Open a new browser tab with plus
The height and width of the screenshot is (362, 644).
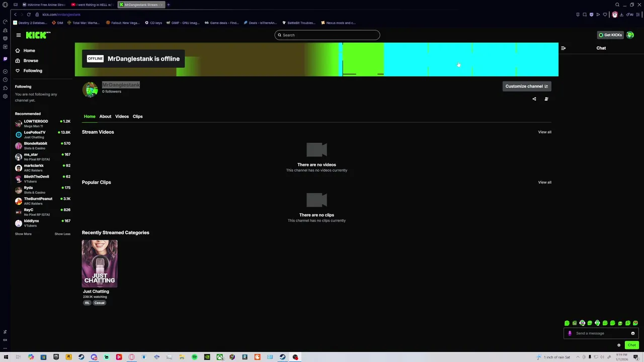click(168, 5)
